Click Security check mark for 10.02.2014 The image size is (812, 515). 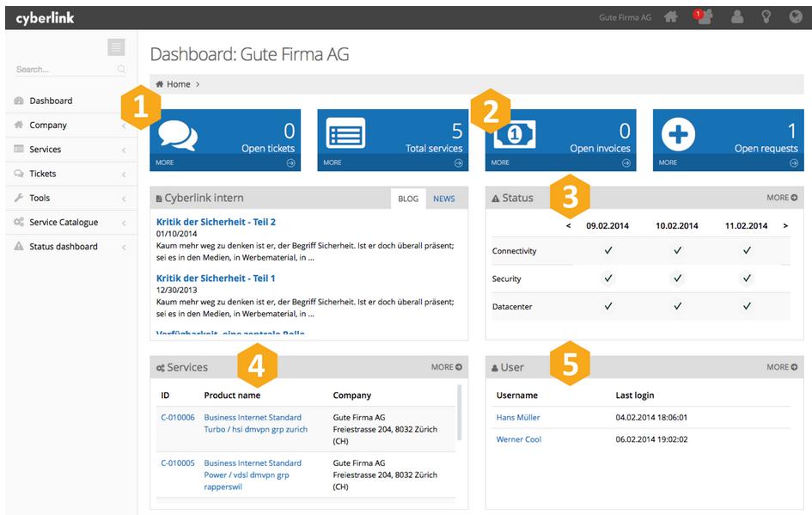coord(677,279)
